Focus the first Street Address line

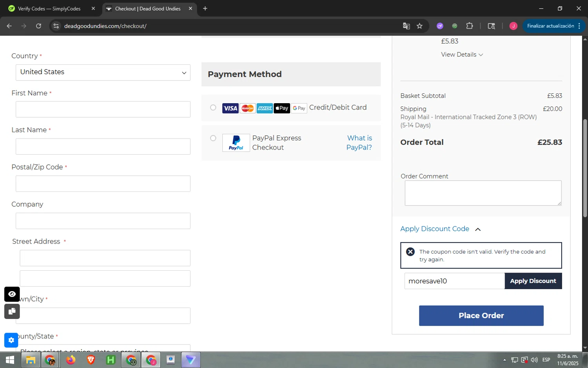(105, 258)
